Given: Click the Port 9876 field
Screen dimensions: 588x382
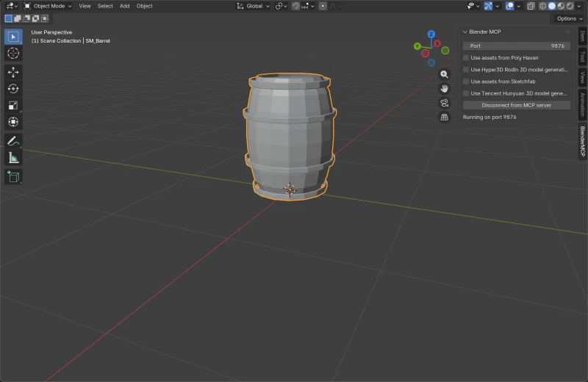Looking at the screenshot, I should pos(517,46).
